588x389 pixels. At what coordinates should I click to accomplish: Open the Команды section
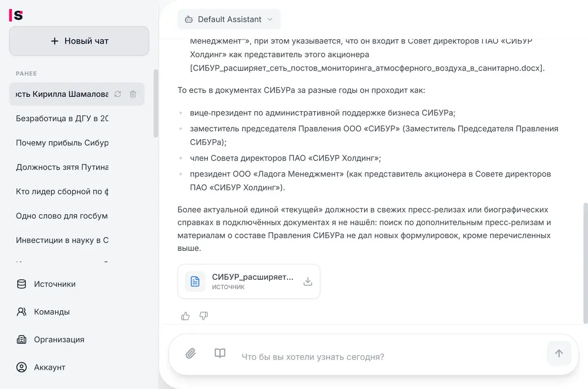coord(51,312)
